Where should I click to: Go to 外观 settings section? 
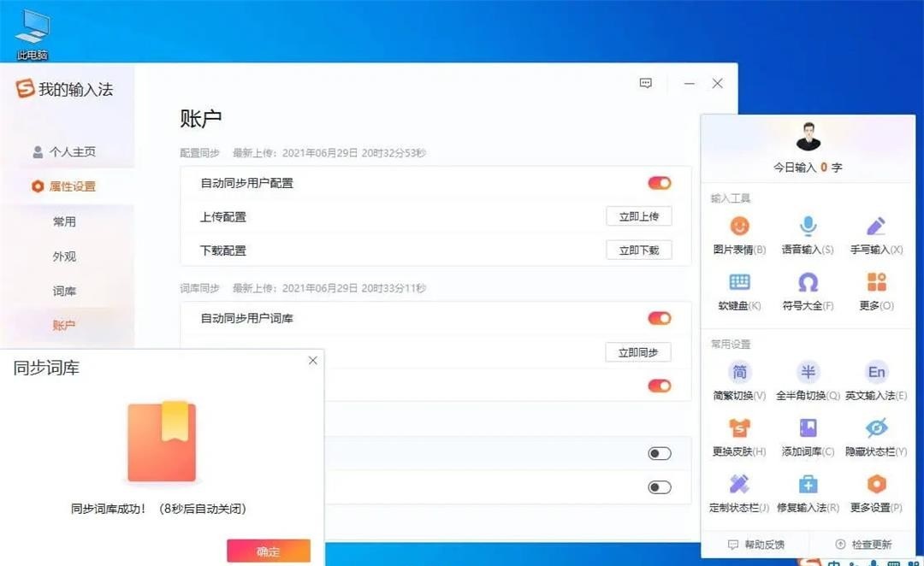coord(64,256)
